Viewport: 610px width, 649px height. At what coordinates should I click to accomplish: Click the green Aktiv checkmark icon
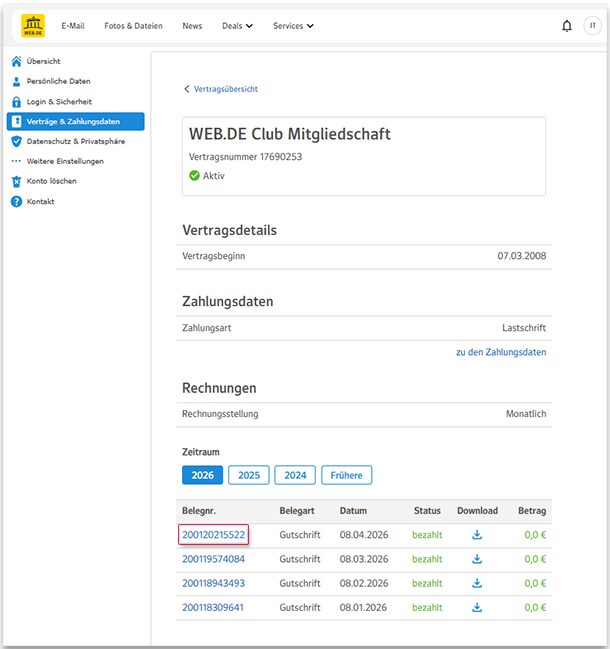point(194,176)
